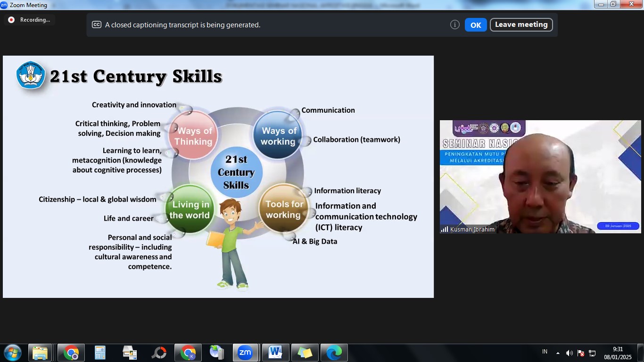Image resolution: width=644 pixels, height=362 pixels.
Task: Click the Kusman Ibrahim signal strength icon
Action: tap(445, 230)
